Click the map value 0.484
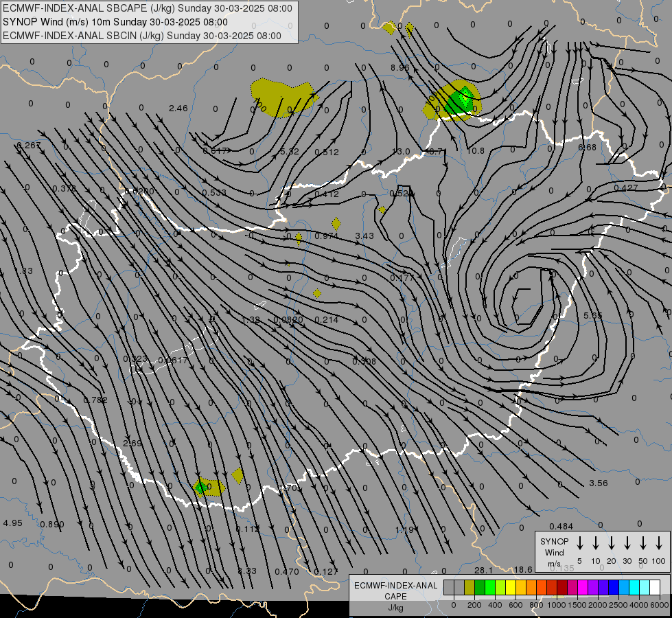The width and height of the screenshot is (672, 618). 561,526
